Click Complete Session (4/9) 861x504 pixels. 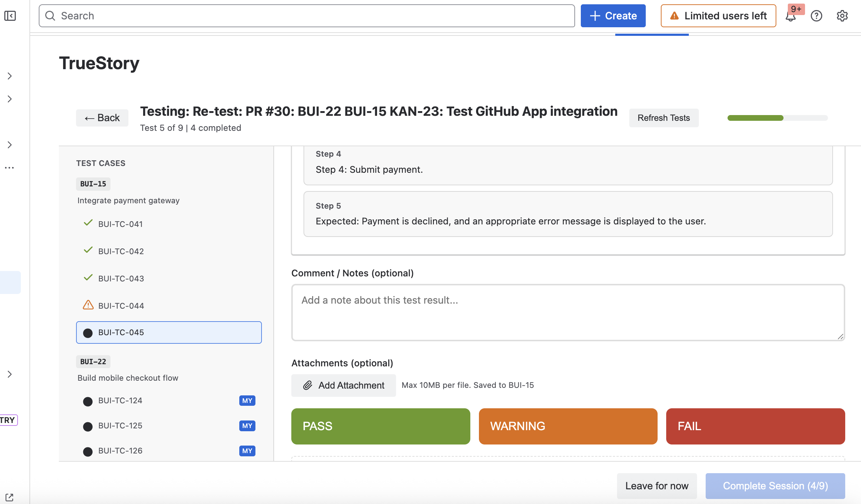(x=775, y=486)
